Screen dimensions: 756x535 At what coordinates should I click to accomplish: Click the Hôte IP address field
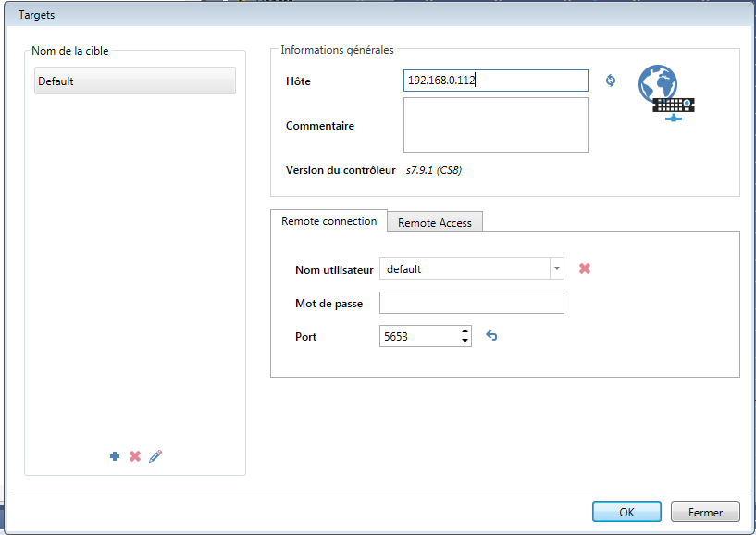pyautogui.click(x=495, y=81)
